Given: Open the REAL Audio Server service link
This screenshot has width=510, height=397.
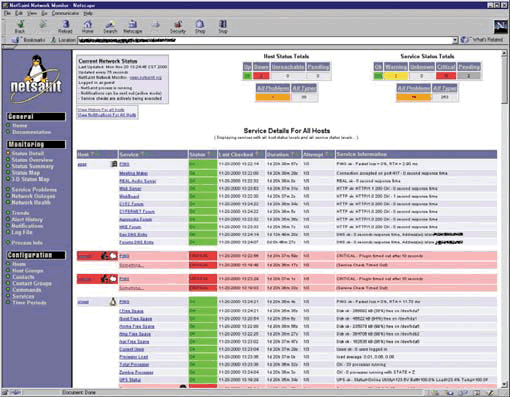Looking at the screenshot, I should click(x=138, y=181).
